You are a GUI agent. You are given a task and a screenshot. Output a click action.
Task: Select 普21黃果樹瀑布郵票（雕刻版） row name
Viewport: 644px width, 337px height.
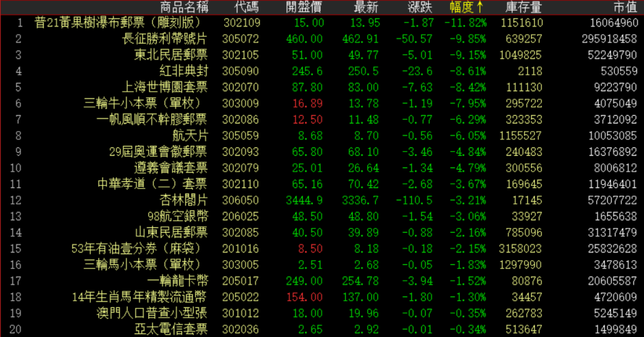(118, 23)
